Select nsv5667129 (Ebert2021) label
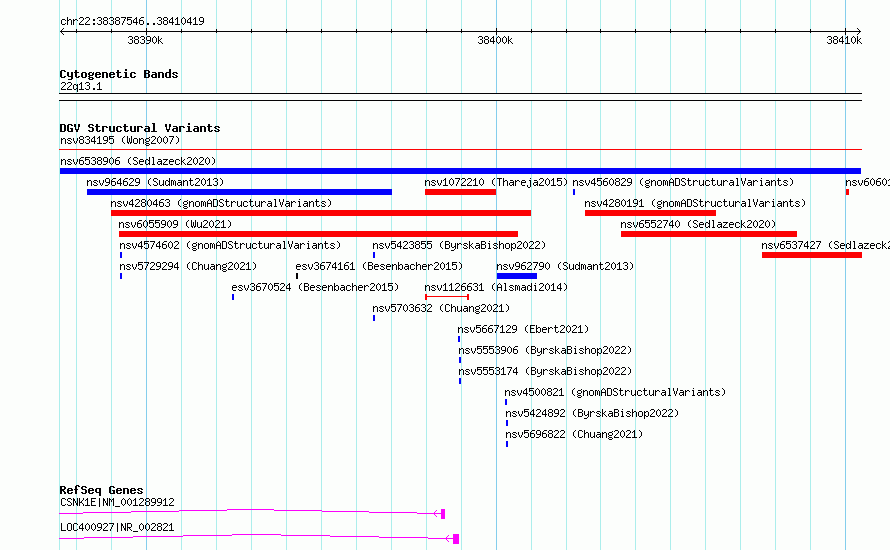The width and height of the screenshot is (890, 550). (523, 329)
